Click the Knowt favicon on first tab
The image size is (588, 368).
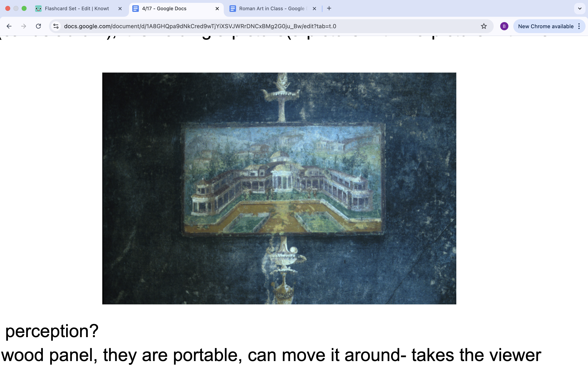pos(38,9)
